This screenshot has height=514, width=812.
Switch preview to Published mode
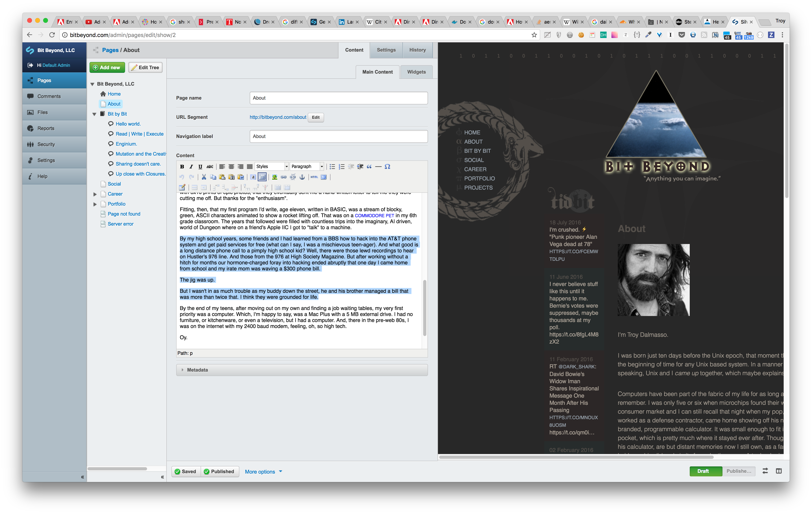click(x=738, y=471)
